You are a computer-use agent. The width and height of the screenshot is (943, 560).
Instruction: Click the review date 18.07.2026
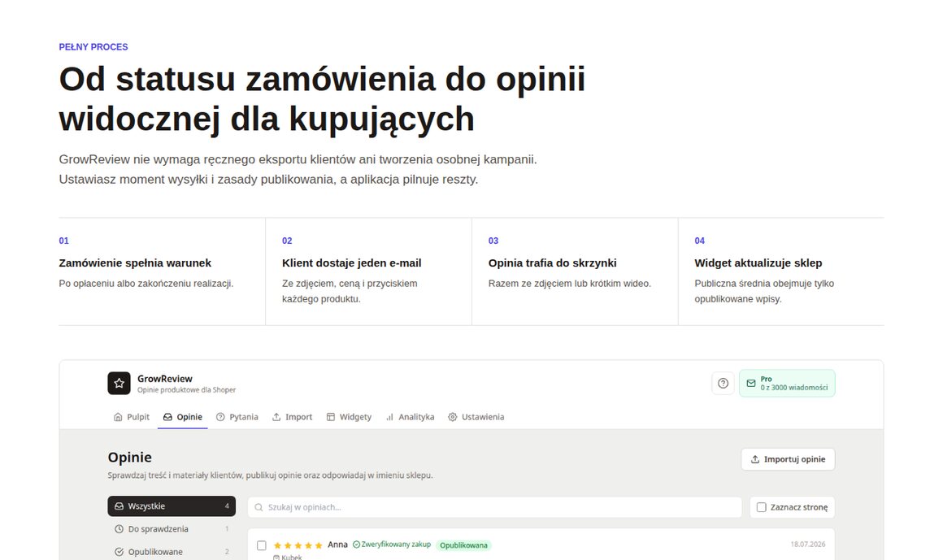pyautogui.click(x=808, y=545)
